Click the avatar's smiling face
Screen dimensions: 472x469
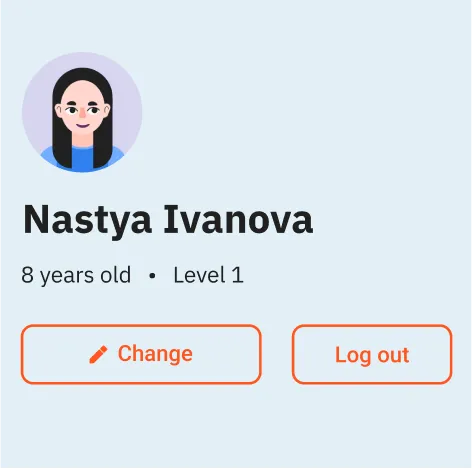click(82, 110)
